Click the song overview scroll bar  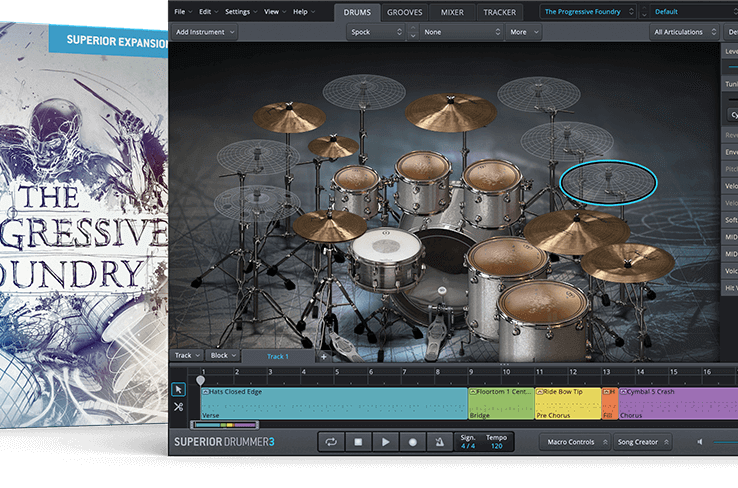point(225,425)
